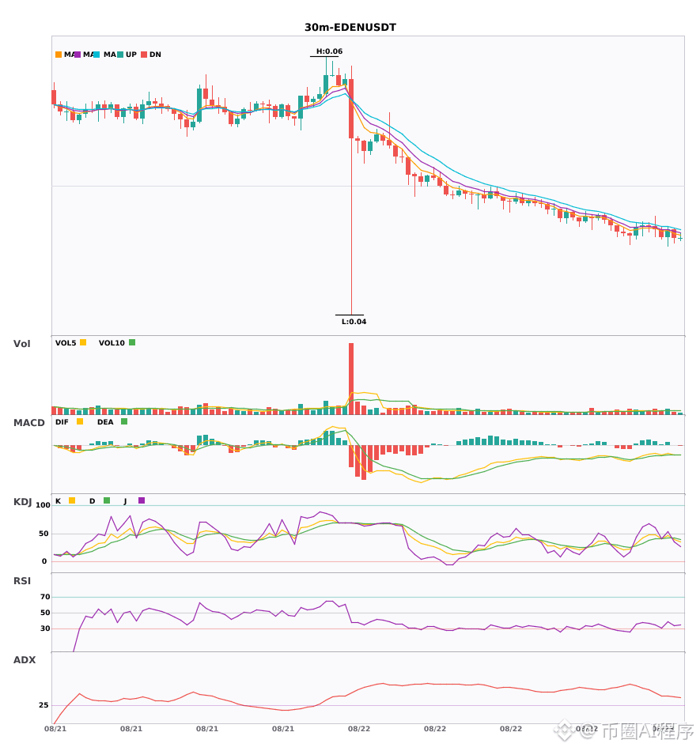Click the purple MA legend swatch
Viewport: 700px width, 751px height.
pos(78,55)
